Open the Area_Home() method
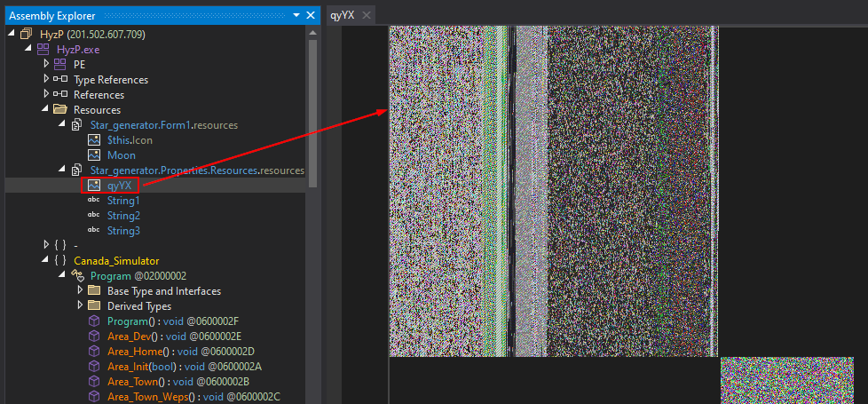868x404 pixels. point(136,352)
